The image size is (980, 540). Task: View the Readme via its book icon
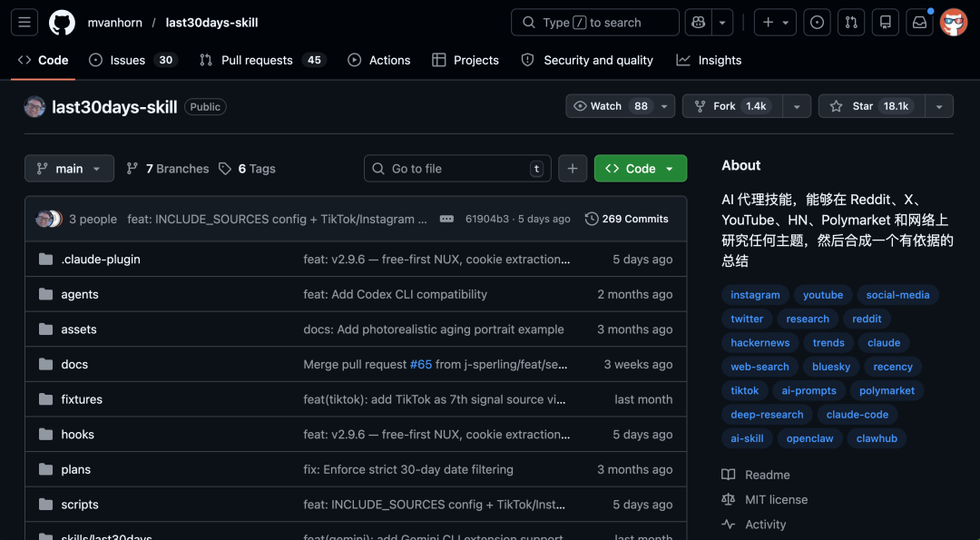coord(728,474)
